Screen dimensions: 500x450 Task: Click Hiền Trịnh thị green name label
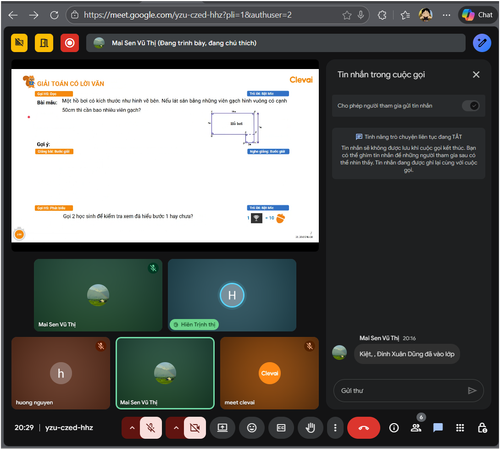click(194, 324)
